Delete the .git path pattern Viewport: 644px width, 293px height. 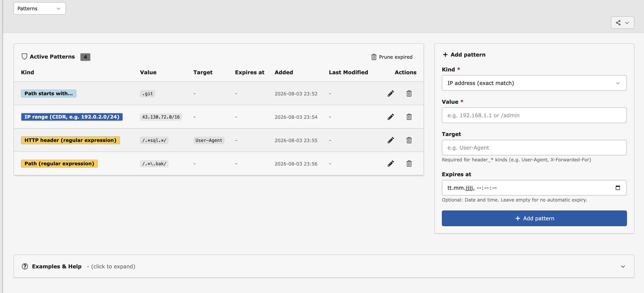pyautogui.click(x=409, y=93)
